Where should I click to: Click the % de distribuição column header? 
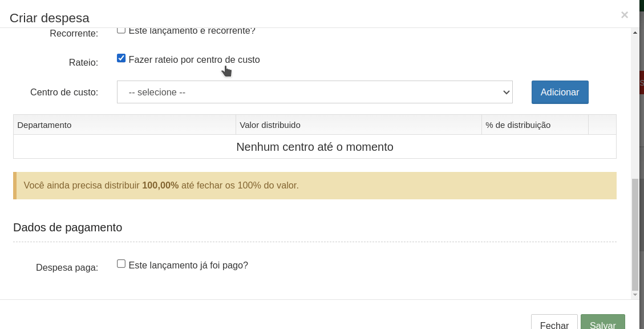click(517, 125)
